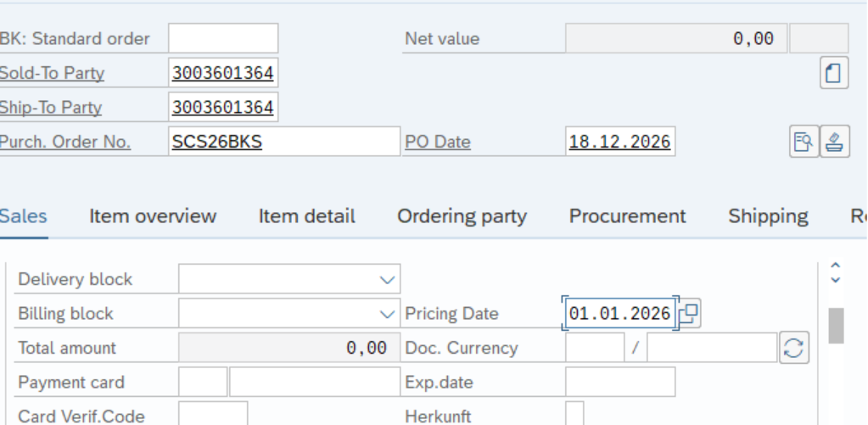Image resolution: width=868 pixels, height=425 pixels.
Task: Click the vertical scrollbar thumb
Action: tap(836, 326)
